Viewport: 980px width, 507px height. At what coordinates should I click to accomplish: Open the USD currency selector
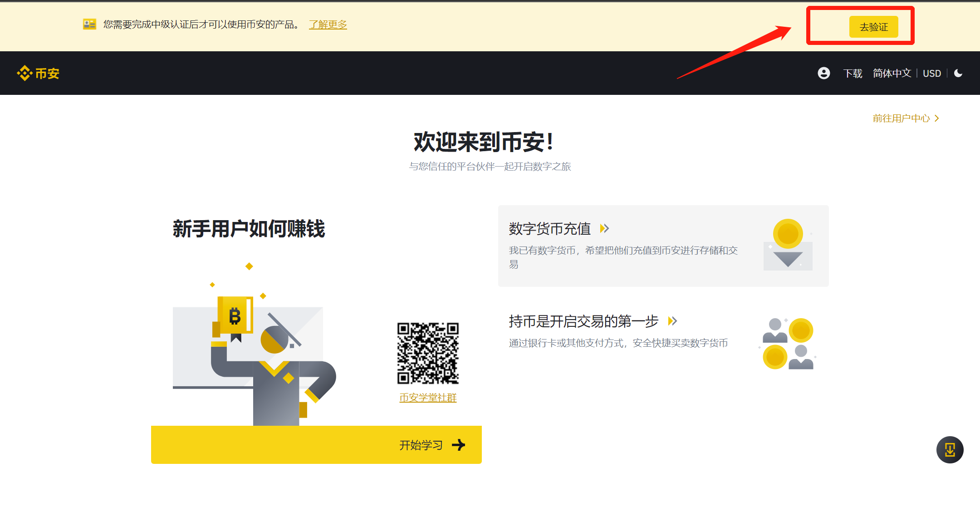pyautogui.click(x=932, y=73)
